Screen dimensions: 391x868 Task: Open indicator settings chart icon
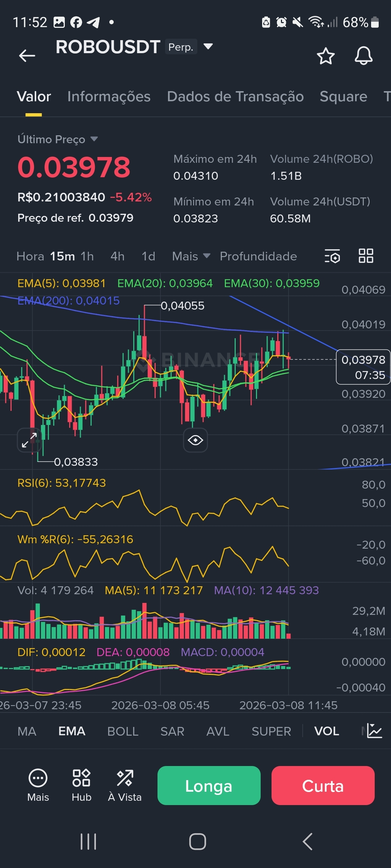374,731
